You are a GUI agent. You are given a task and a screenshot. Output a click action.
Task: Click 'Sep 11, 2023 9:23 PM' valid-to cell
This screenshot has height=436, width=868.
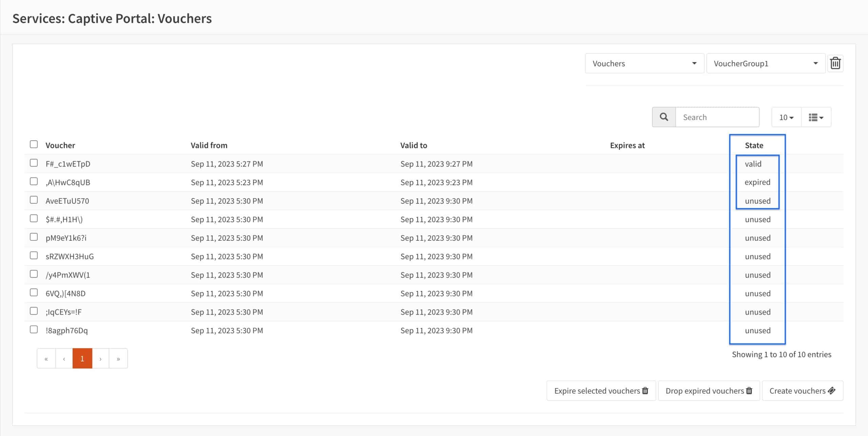(x=436, y=182)
